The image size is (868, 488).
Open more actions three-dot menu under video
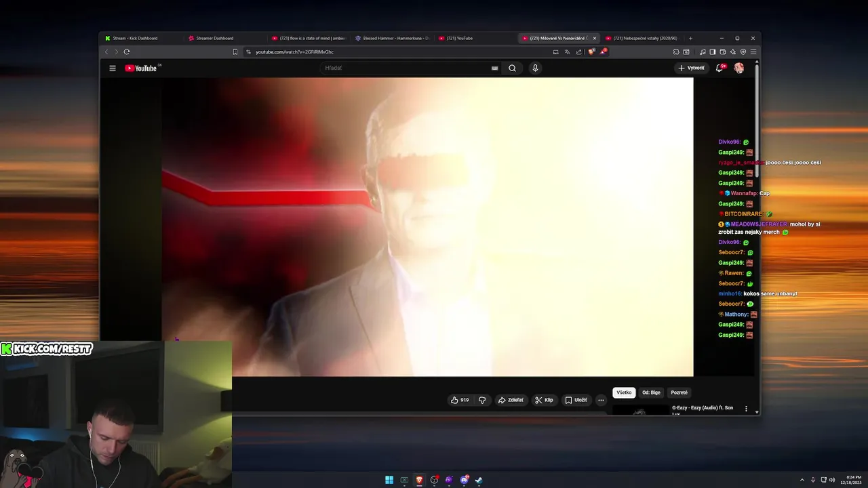[601, 400]
